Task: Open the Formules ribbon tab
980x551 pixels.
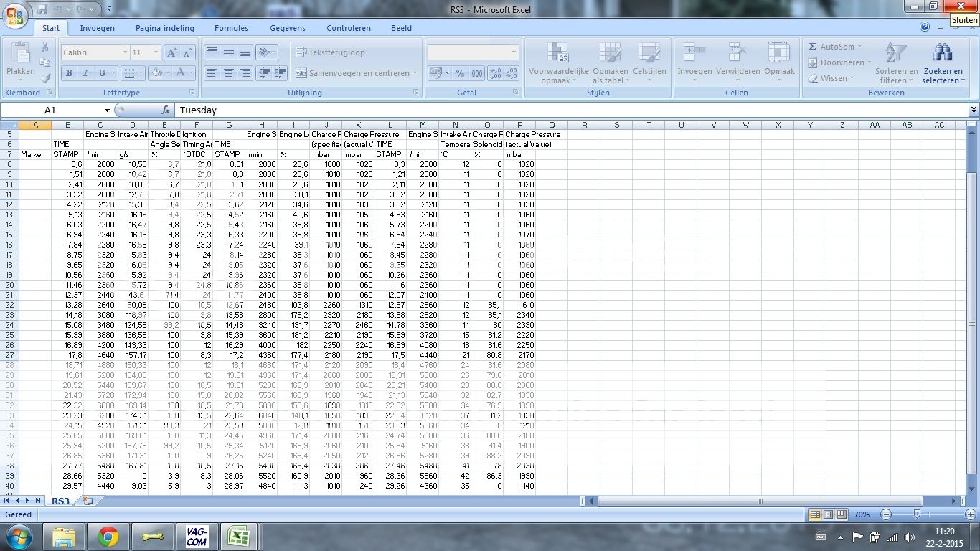Action: pos(231,28)
